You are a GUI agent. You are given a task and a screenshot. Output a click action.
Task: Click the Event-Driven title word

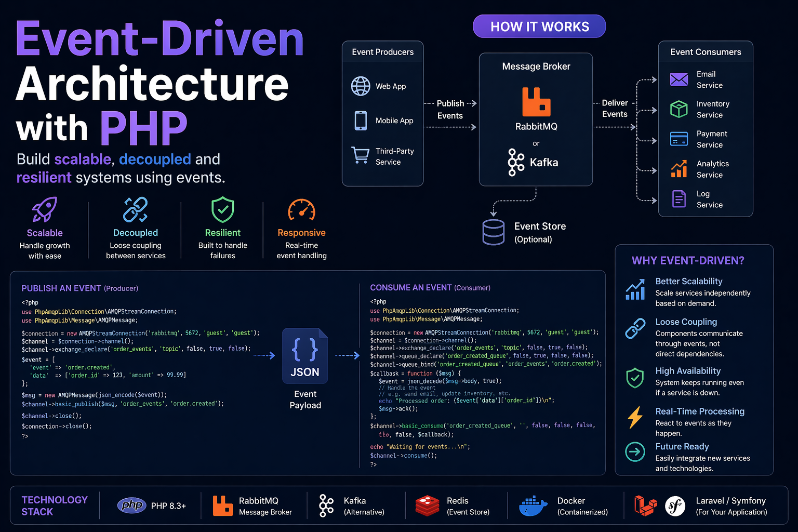click(x=159, y=39)
